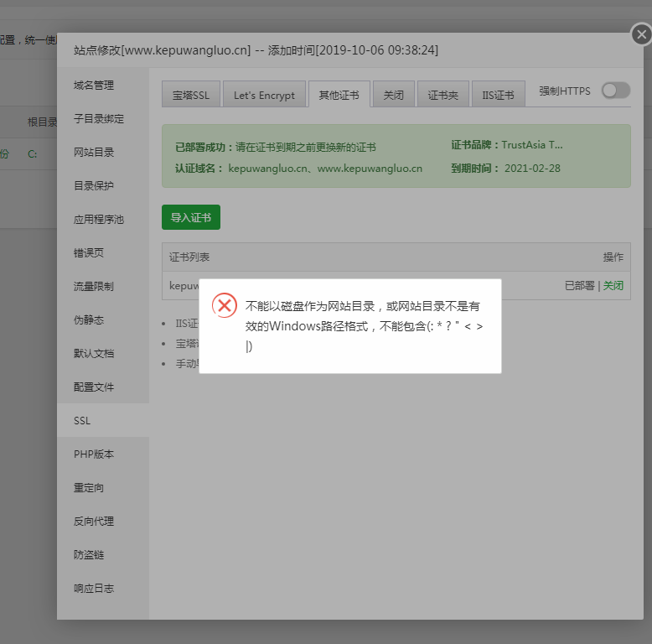View 响应日志 from the sidebar
652x644 pixels.
pos(94,588)
